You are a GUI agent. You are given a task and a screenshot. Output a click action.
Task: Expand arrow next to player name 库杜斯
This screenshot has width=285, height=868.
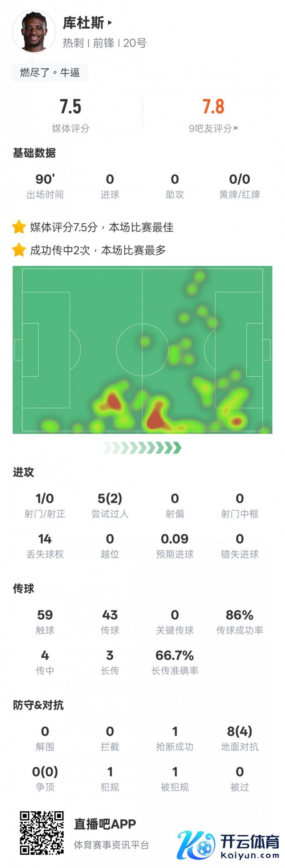click(x=110, y=23)
